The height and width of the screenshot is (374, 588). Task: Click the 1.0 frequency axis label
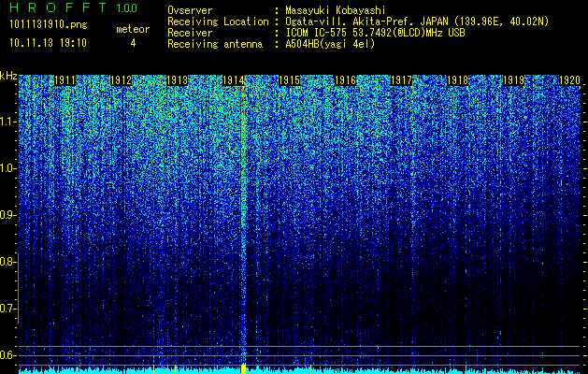7,168
